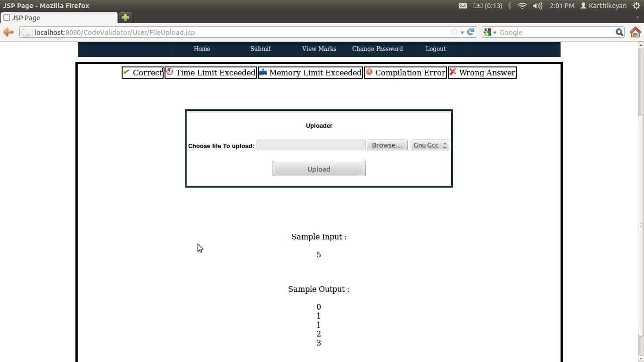Click the sample output value '0'
Image resolution: width=644 pixels, height=362 pixels.
tap(319, 307)
